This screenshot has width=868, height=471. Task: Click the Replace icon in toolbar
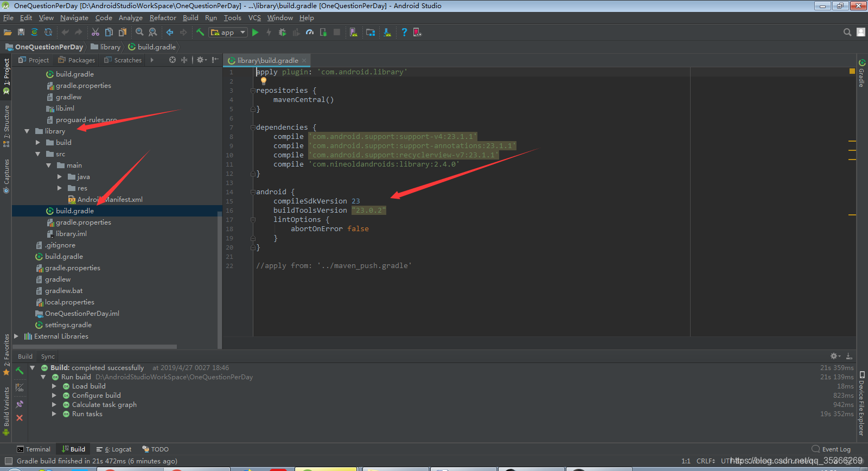pos(153,33)
